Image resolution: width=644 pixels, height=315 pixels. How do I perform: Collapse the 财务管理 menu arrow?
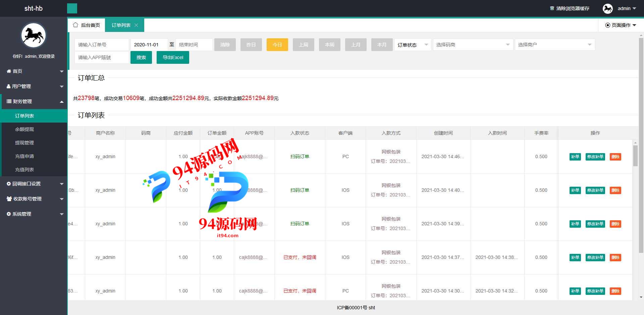[x=62, y=101]
